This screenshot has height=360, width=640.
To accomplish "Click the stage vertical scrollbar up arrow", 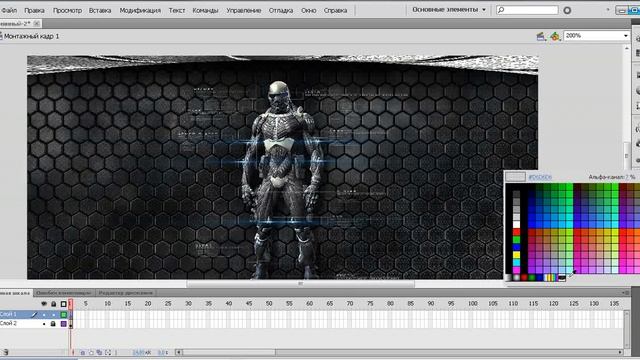I will 627,48.
